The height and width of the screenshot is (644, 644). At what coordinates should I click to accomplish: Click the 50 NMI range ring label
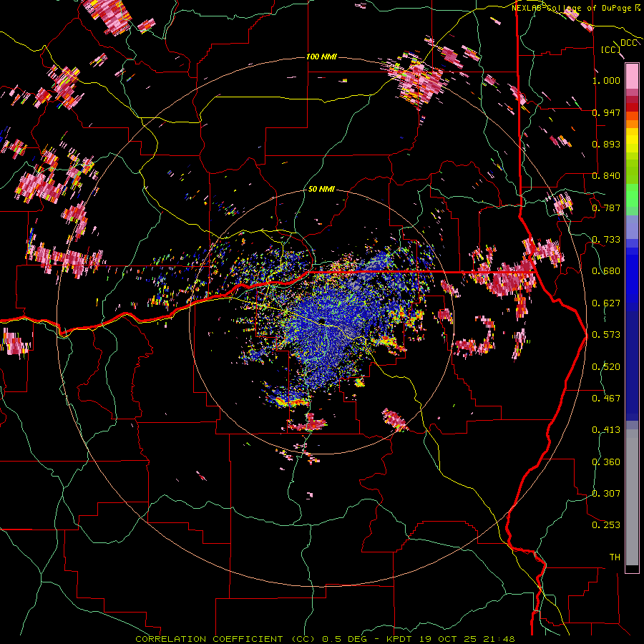(x=321, y=190)
